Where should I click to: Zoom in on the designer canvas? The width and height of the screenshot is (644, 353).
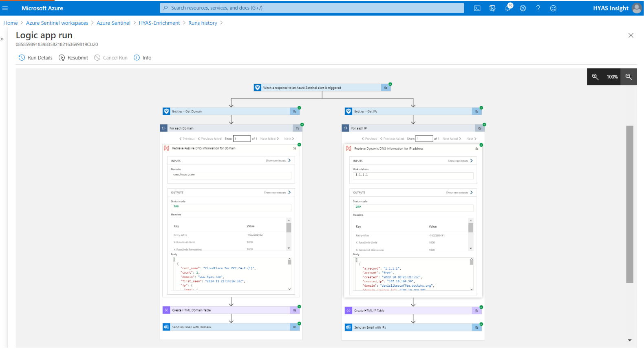click(x=595, y=77)
